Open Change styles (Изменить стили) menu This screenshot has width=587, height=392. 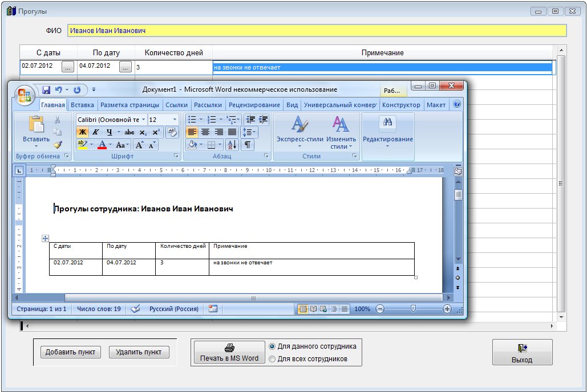click(x=341, y=132)
